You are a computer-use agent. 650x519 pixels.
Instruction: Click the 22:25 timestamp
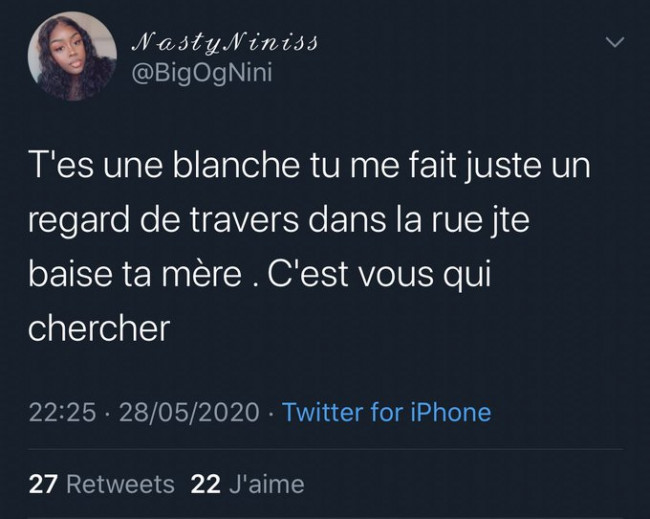62,412
